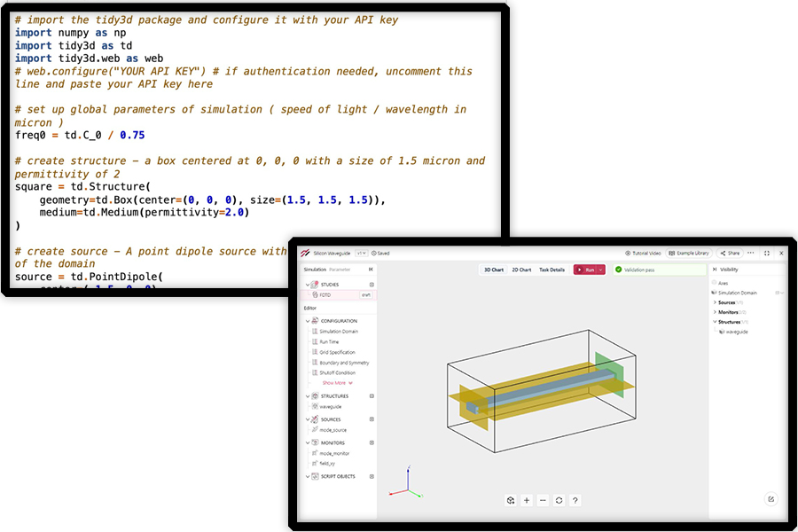Enter fullscreen using the expand icon
798x532 pixels.
pos(767,253)
